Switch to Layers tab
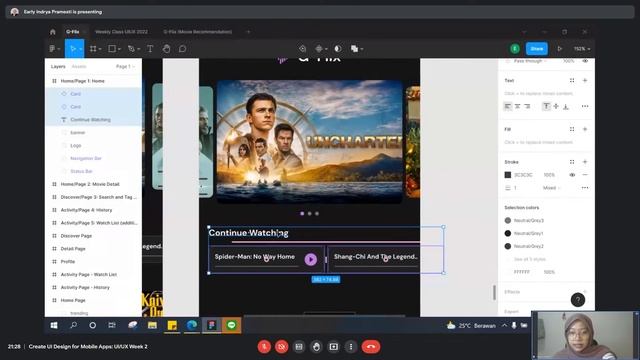640x360 pixels. (x=58, y=67)
